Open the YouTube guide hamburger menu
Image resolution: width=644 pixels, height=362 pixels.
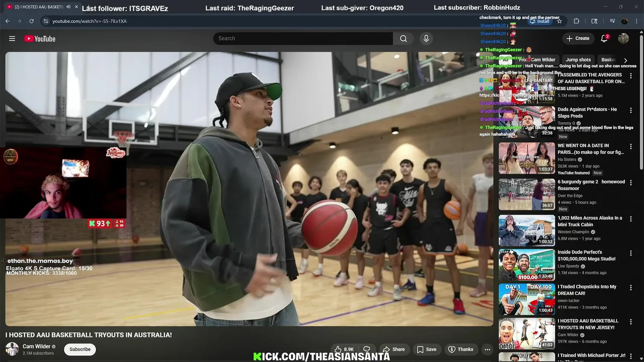click(12, 39)
